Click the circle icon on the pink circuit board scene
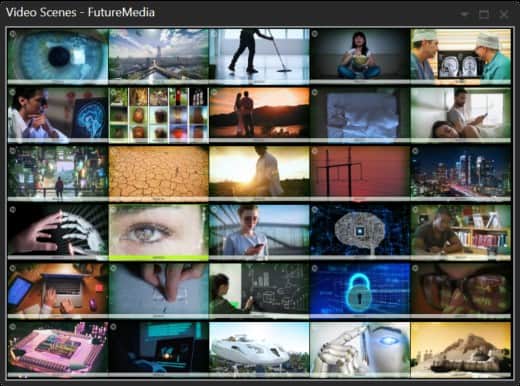This screenshot has width=520, height=386. 13,327
